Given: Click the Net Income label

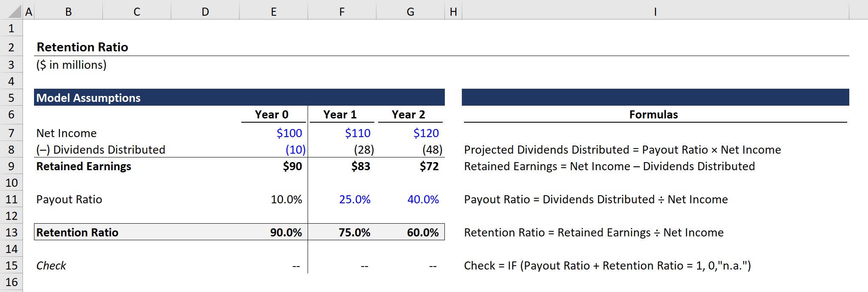Looking at the screenshot, I should [x=66, y=133].
